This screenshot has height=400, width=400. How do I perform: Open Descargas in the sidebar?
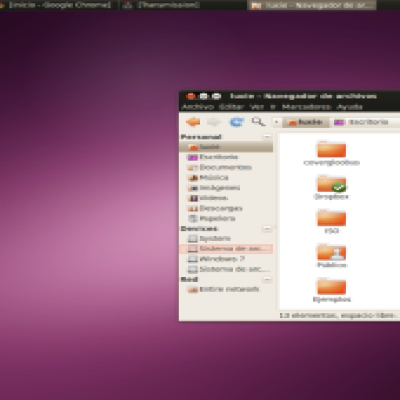226,208
